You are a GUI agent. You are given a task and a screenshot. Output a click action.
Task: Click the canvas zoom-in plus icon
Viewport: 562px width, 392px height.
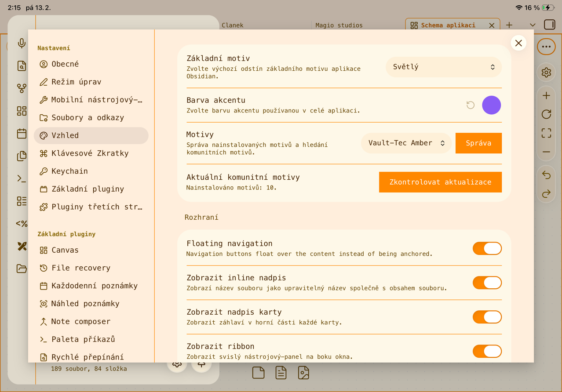546,96
